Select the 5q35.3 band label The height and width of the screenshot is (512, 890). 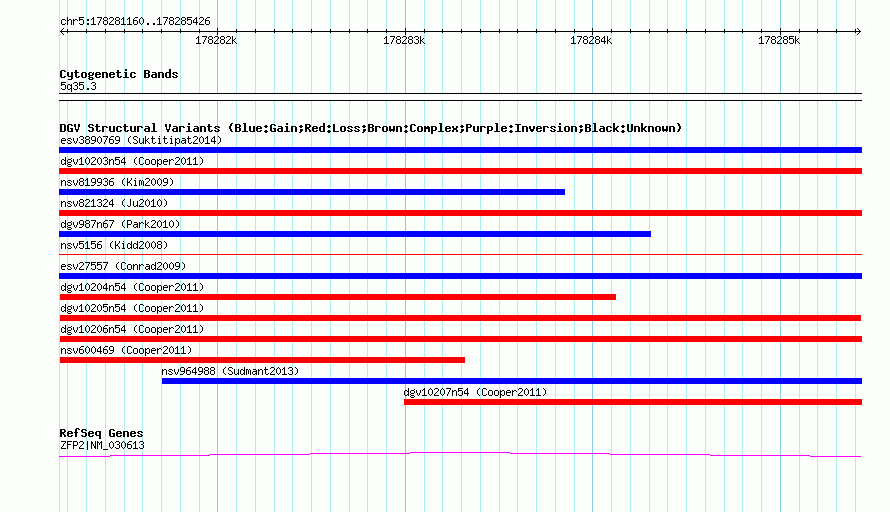tap(78, 86)
